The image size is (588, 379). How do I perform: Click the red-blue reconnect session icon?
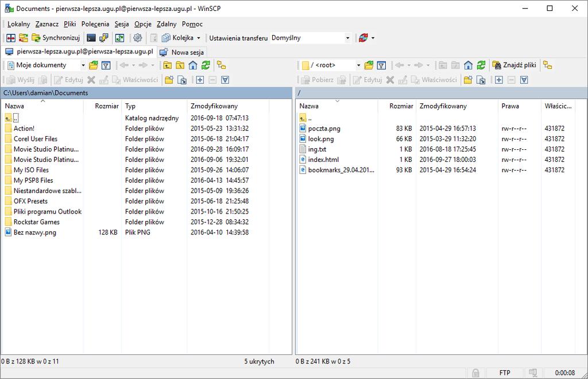point(363,38)
